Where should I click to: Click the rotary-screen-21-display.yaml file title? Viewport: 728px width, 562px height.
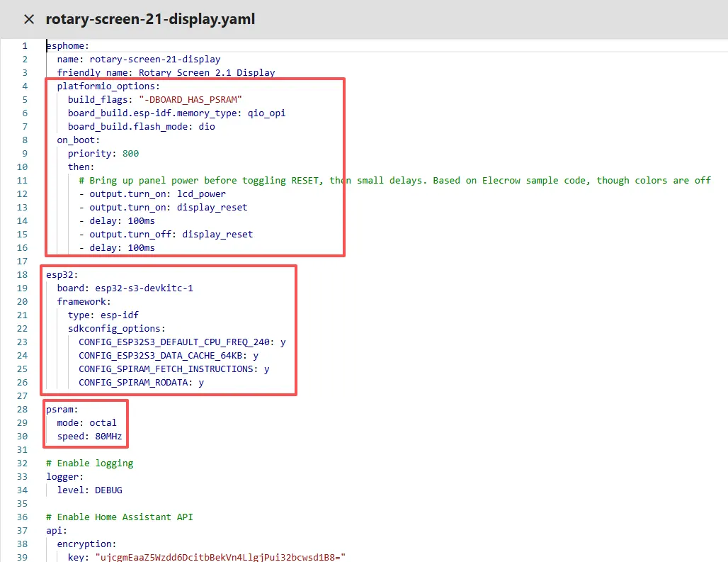[x=150, y=19]
